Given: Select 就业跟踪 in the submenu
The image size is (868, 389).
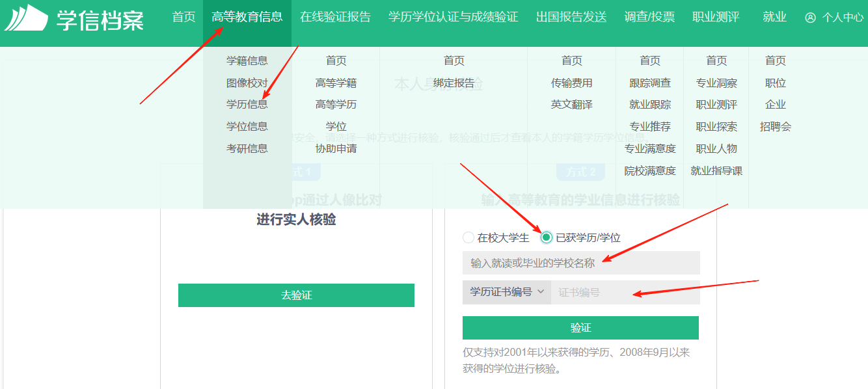Looking at the screenshot, I should [x=650, y=104].
